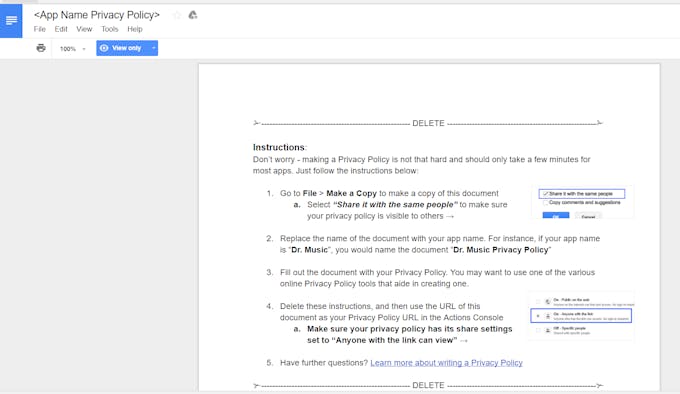680x394 pixels.
Task: Click the share settings example image
Action: point(581,316)
